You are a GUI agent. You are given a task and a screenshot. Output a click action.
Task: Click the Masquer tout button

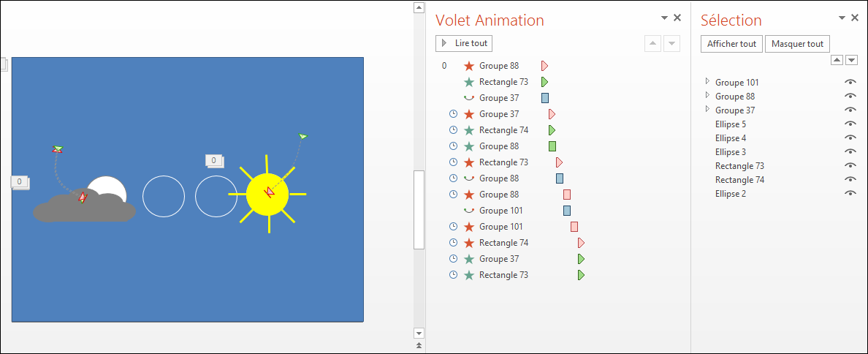tap(797, 44)
